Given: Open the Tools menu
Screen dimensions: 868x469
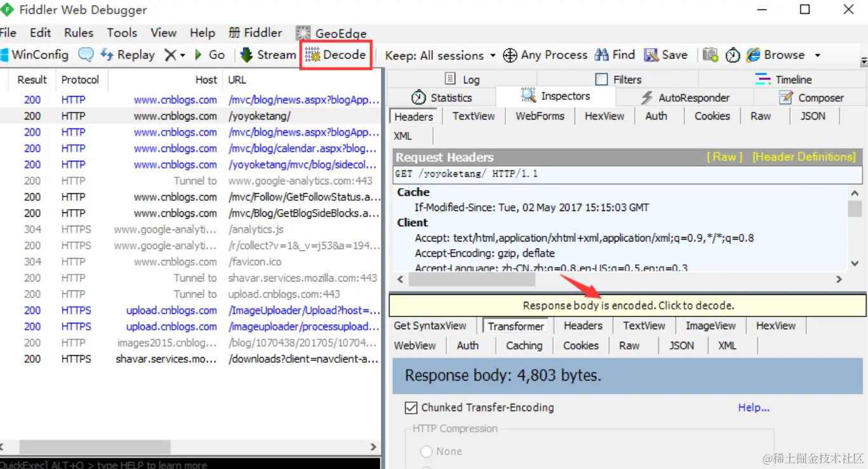Looking at the screenshot, I should (122, 32).
